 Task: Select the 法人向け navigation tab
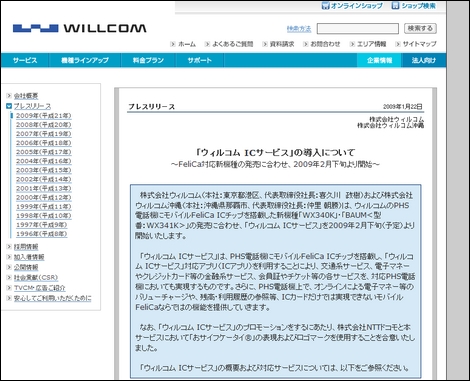click(x=424, y=60)
